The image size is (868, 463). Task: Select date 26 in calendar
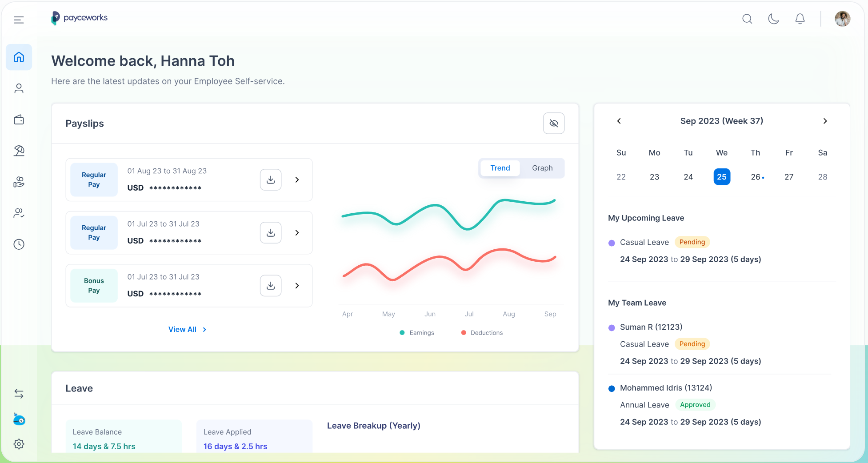[x=756, y=177]
